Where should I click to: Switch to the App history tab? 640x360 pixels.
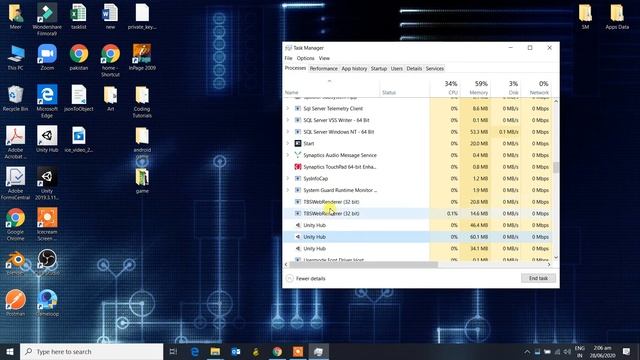354,69
